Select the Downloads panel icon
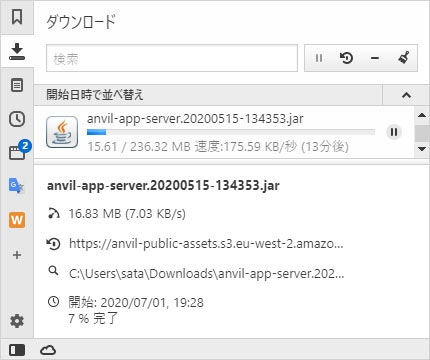This screenshot has height=360, width=430. pyautogui.click(x=17, y=51)
